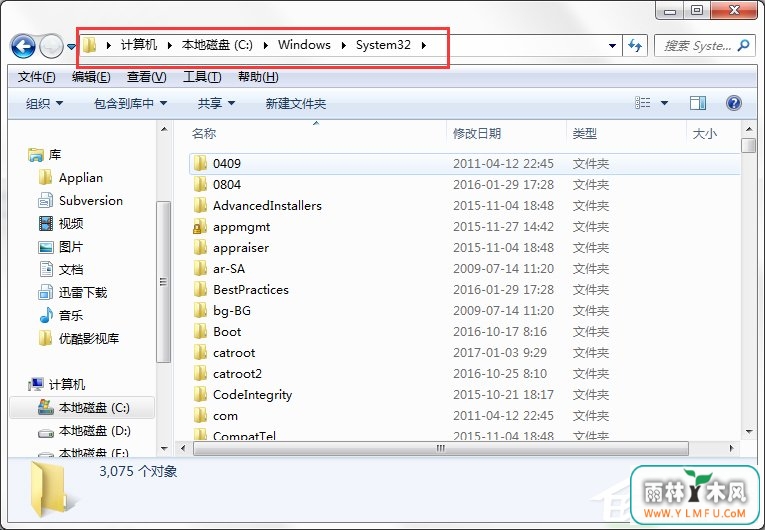
Task: Open the 编辑(E) menu
Action: pos(91,77)
